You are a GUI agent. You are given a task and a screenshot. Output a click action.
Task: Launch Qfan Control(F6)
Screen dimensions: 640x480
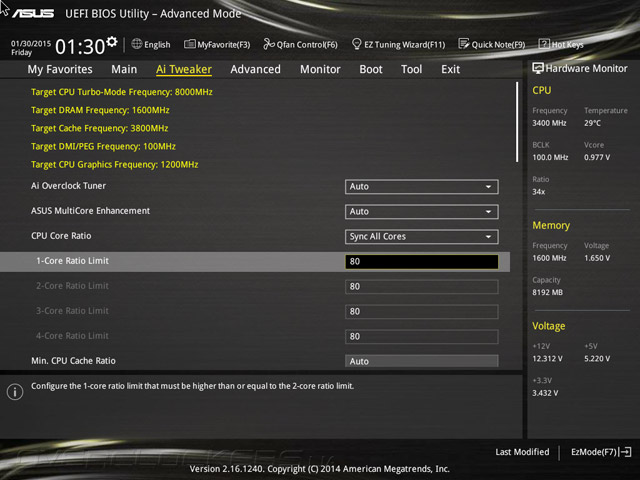point(300,44)
